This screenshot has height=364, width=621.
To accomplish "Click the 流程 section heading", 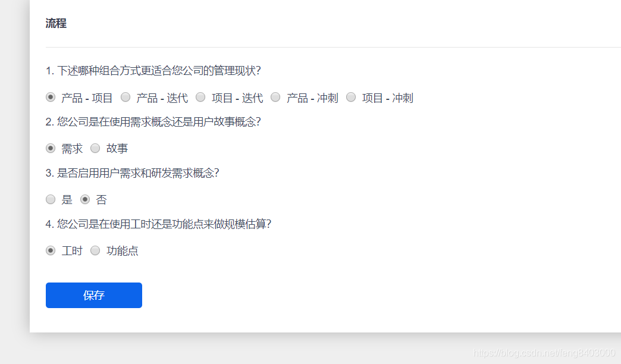I will (x=55, y=24).
